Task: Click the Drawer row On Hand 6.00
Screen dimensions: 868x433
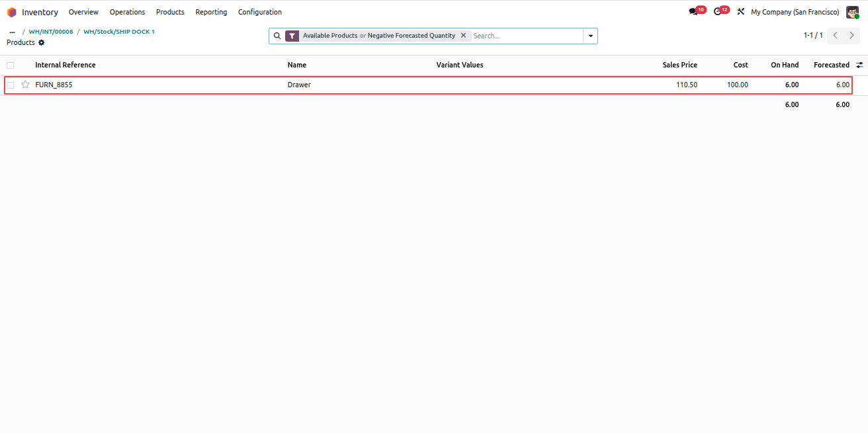Action: [792, 85]
